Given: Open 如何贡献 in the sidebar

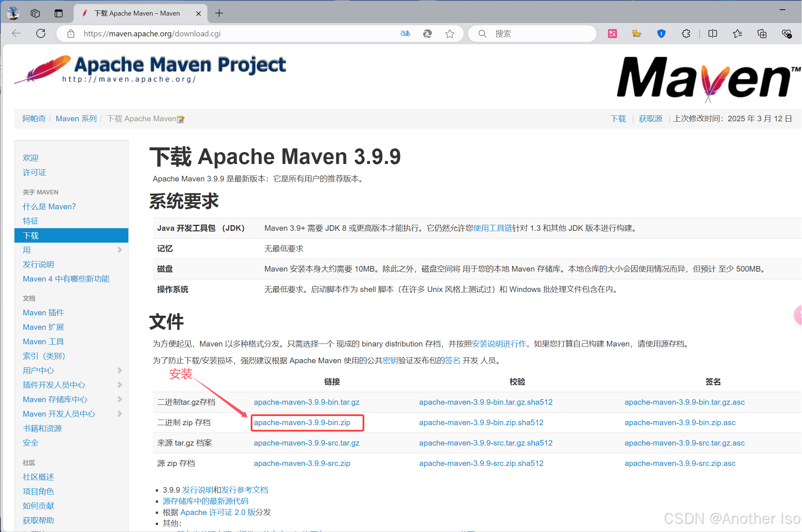Looking at the screenshot, I should [x=38, y=506].
